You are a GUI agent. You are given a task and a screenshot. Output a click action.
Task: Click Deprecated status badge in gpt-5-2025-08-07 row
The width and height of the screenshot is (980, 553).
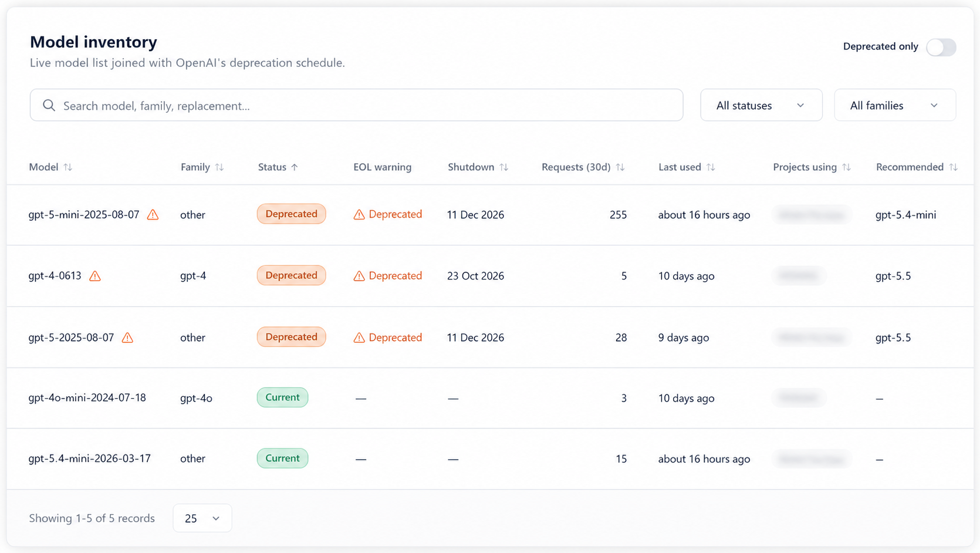pos(291,337)
